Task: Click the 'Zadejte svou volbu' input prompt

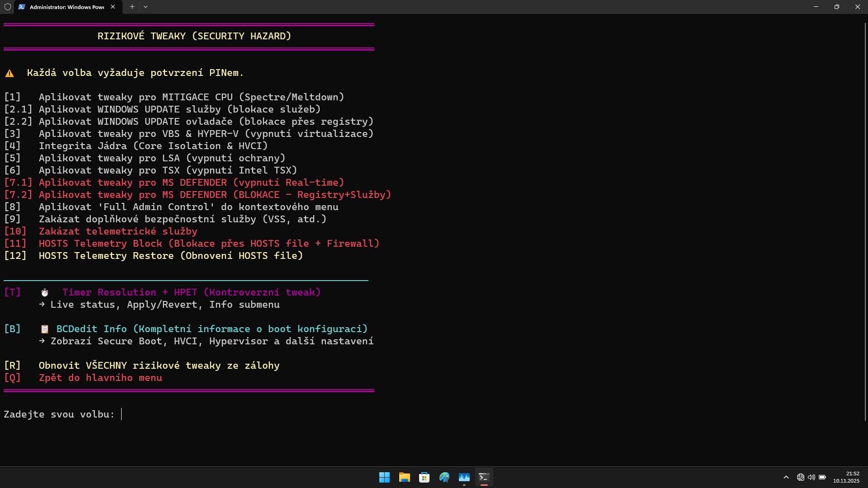Action: tap(121, 414)
